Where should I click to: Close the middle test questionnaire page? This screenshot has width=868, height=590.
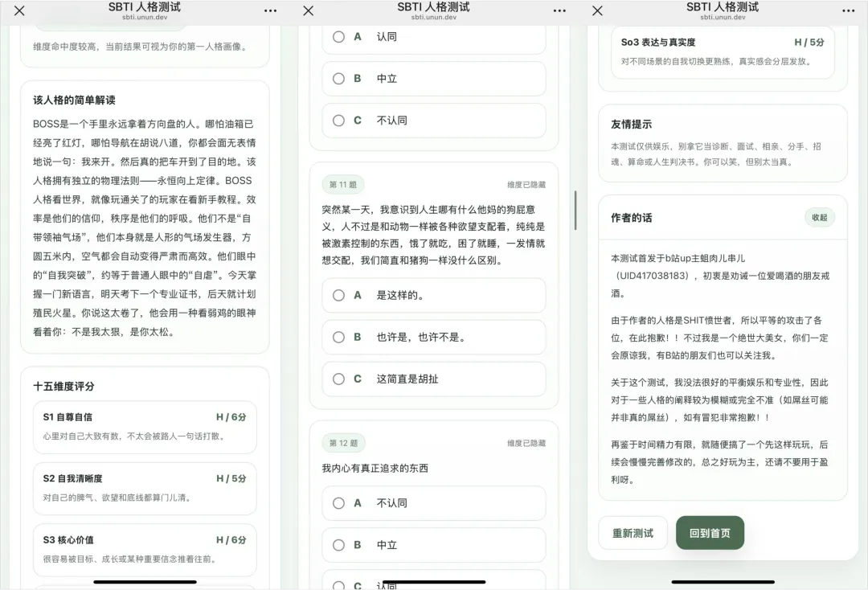(x=309, y=11)
